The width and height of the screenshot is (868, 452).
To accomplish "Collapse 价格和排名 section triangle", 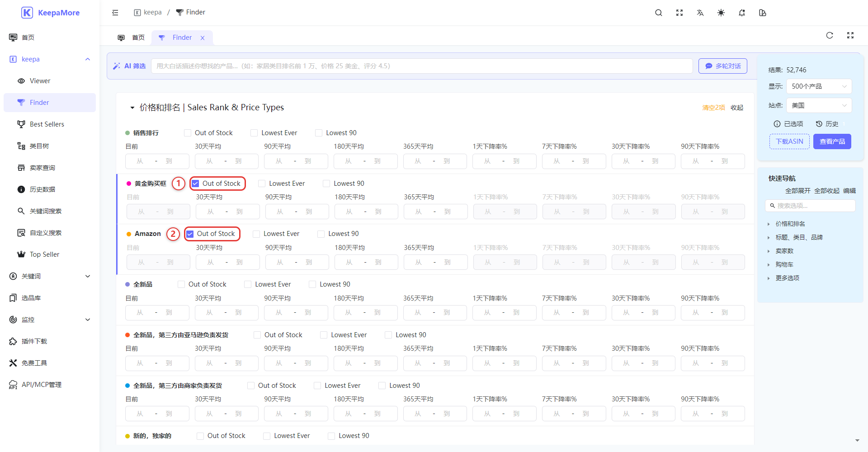I will tap(132, 108).
